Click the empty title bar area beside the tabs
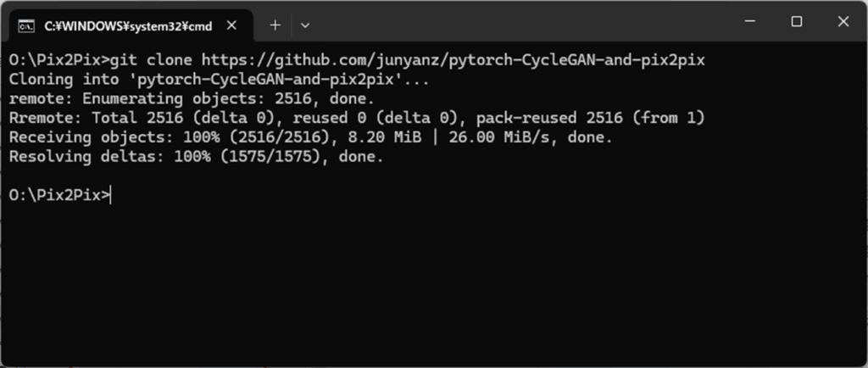Viewport: 868px width, 368px height. [x=520, y=21]
